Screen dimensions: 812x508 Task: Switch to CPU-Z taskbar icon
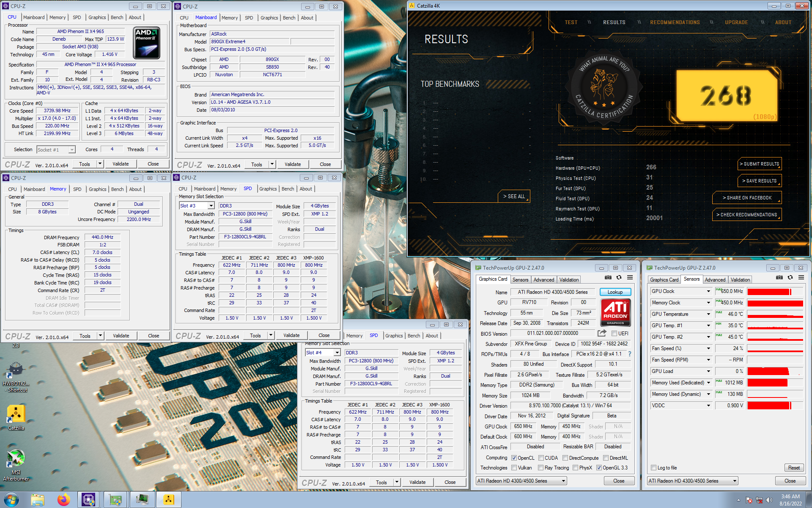88,500
